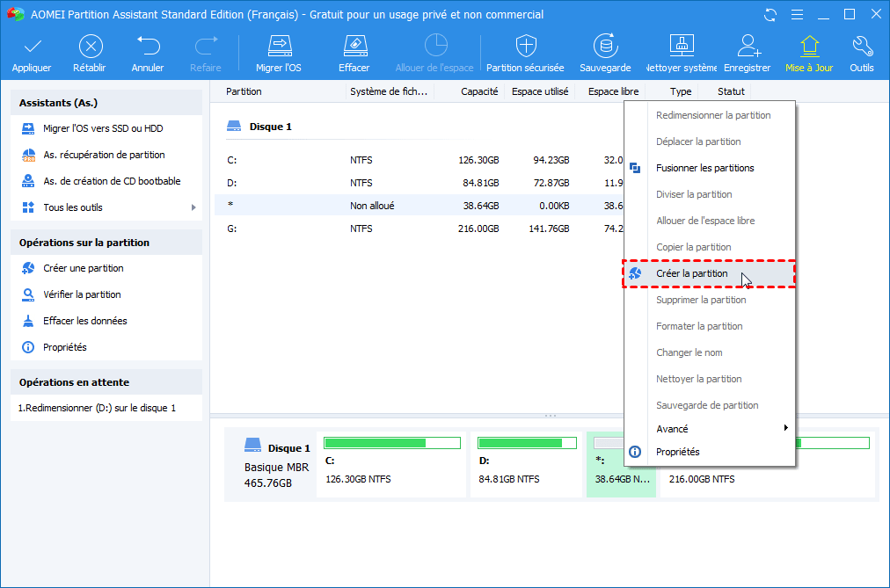Click the refresh icon in title bar
The image size is (890, 588).
pyautogui.click(x=770, y=15)
